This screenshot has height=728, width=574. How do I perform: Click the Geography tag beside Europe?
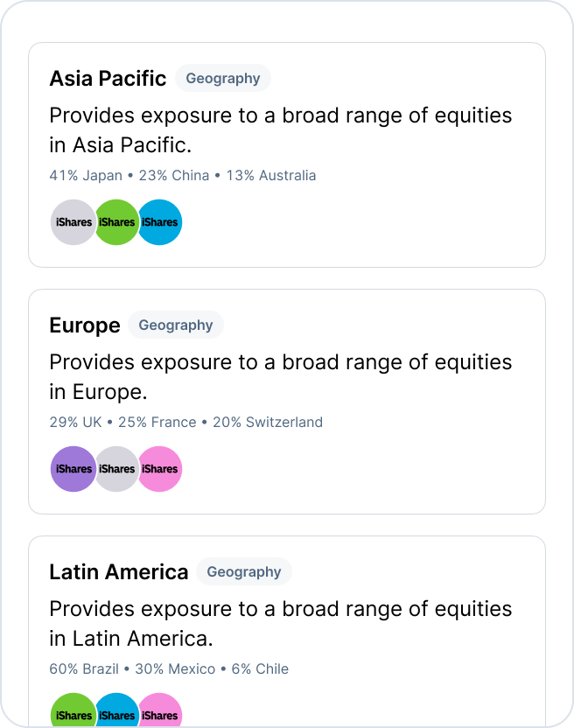pyautogui.click(x=176, y=325)
